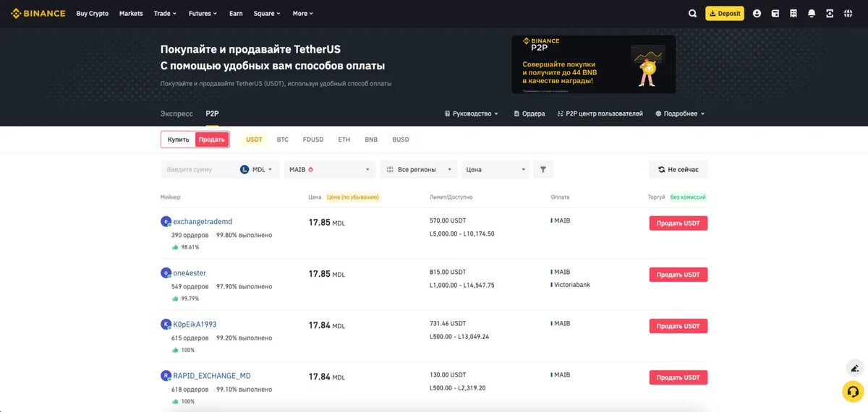
Task: Open the Все регионы dropdown
Action: (419, 169)
